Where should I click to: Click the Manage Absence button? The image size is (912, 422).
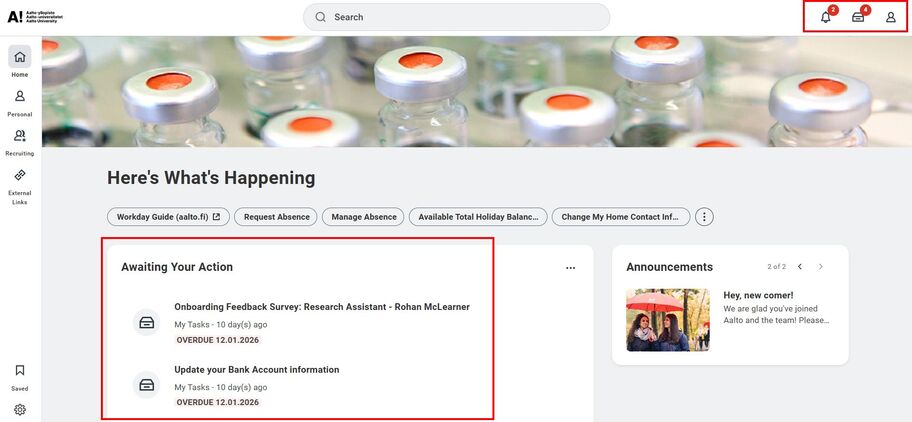pos(364,217)
